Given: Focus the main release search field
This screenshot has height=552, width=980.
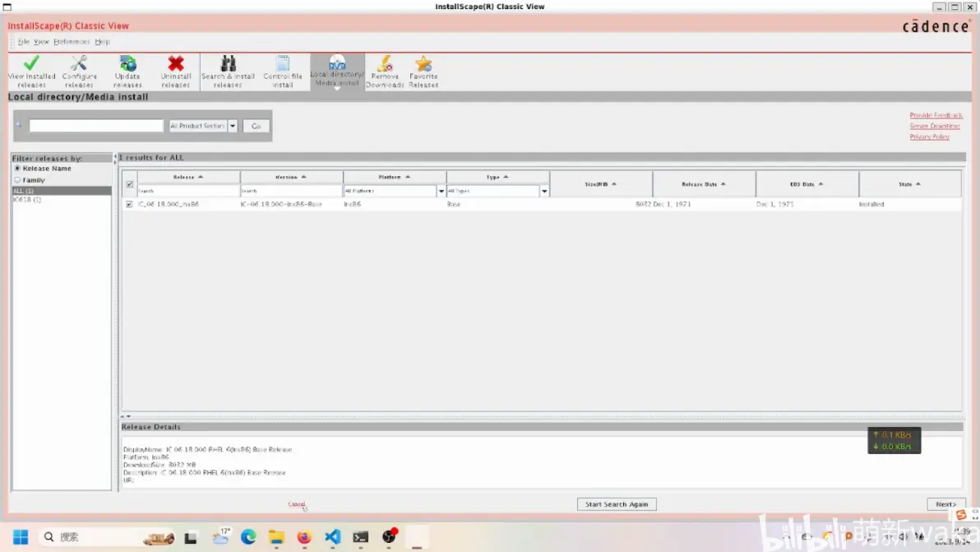Looking at the screenshot, I should coord(96,126).
